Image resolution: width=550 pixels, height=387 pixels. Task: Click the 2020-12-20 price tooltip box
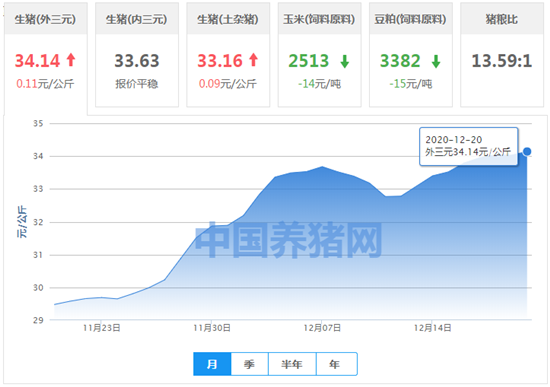click(x=469, y=146)
